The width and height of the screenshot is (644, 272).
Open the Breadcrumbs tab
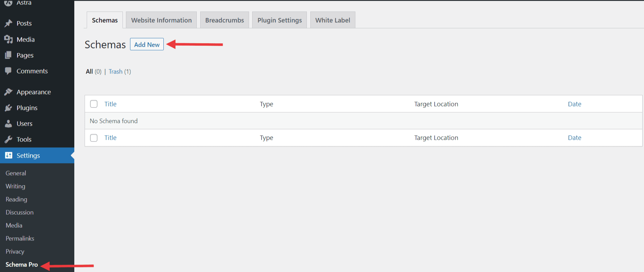[x=224, y=20]
